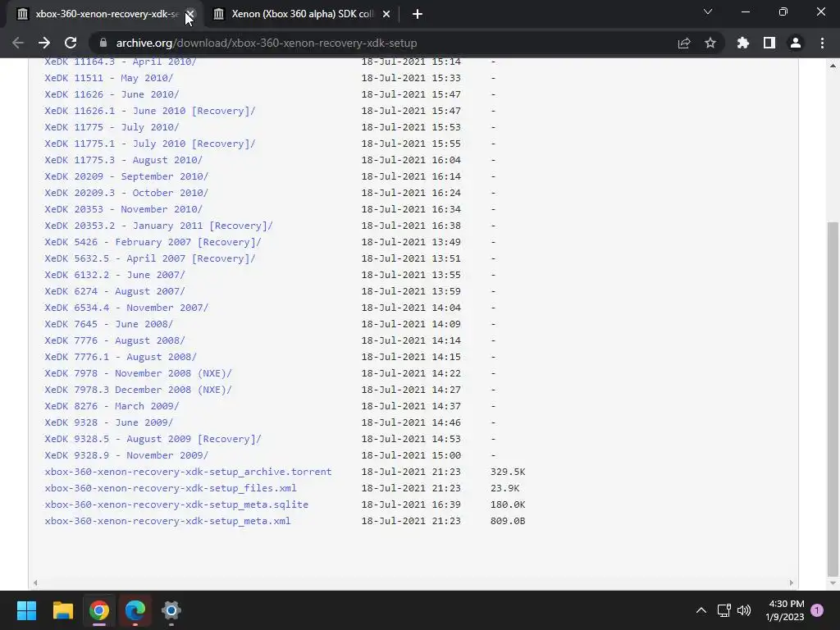Toggle the side panel icon
The image size is (840, 630).
point(769,43)
